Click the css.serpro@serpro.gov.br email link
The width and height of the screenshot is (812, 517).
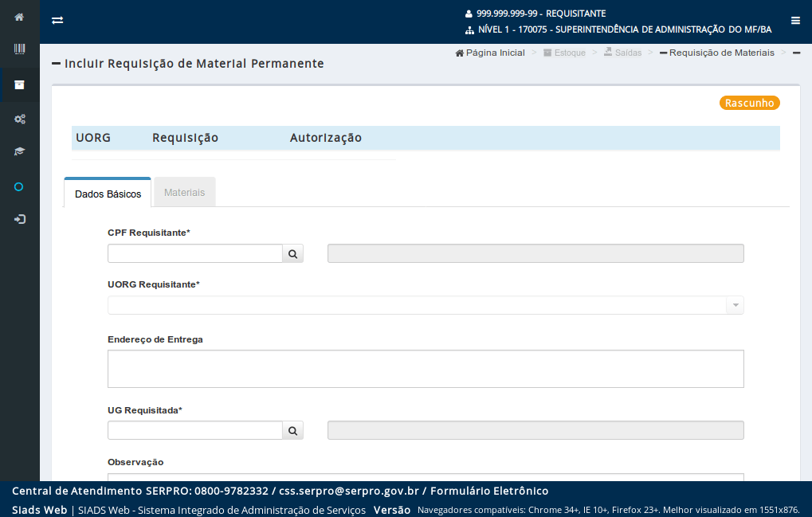pyautogui.click(x=348, y=491)
